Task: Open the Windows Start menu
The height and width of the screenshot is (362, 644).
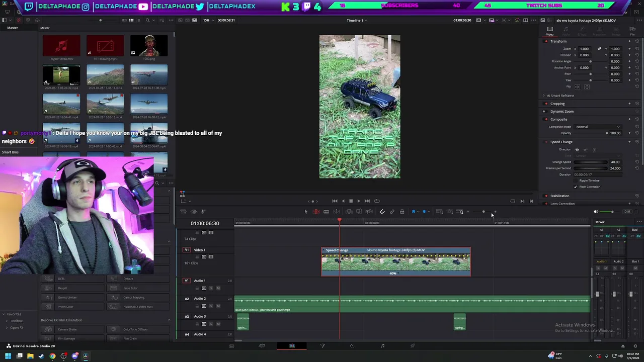Action: [8, 356]
